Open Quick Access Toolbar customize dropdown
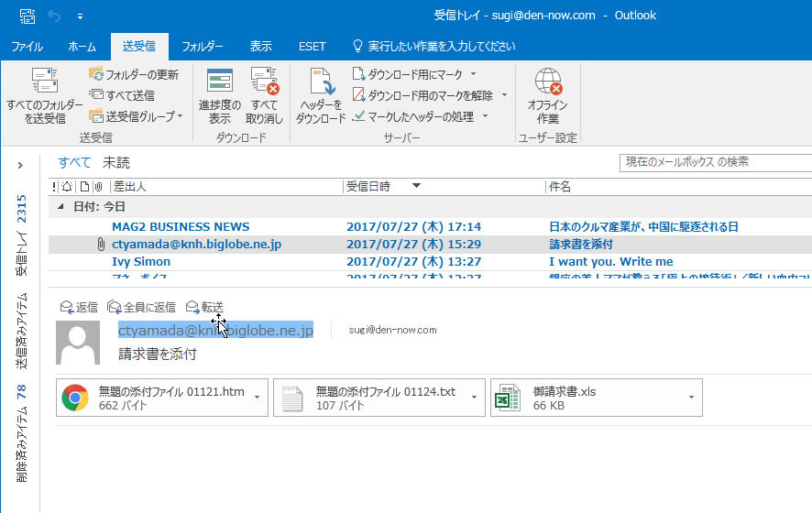The width and height of the screenshot is (812, 513). 80,16
